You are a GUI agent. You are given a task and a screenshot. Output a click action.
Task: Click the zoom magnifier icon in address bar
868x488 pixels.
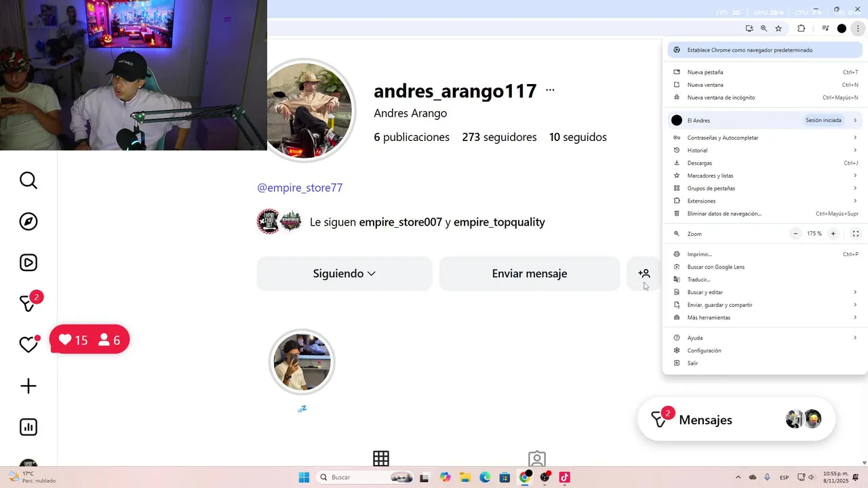tap(764, 28)
